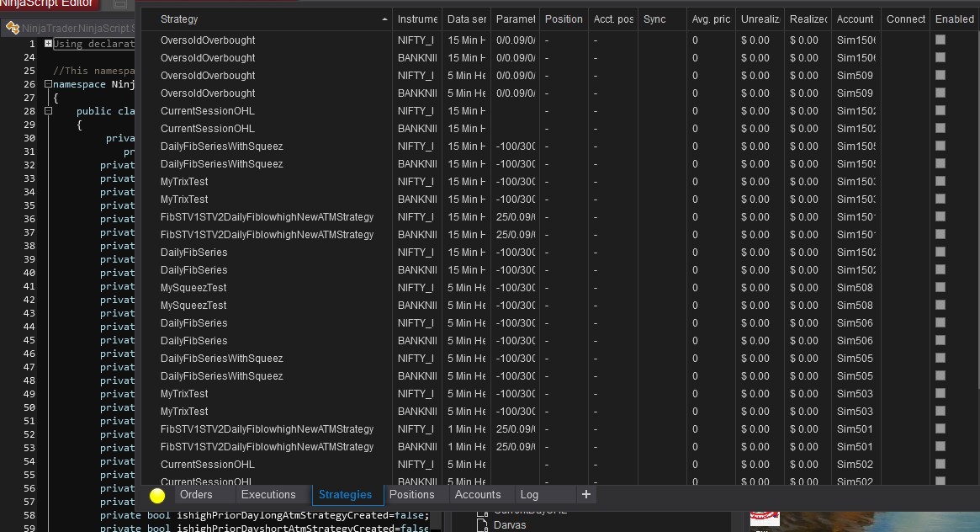The width and height of the screenshot is (980, 532).
Task: Toggle sort arrow in Strategy column header
Action: (x=384, y=19)
